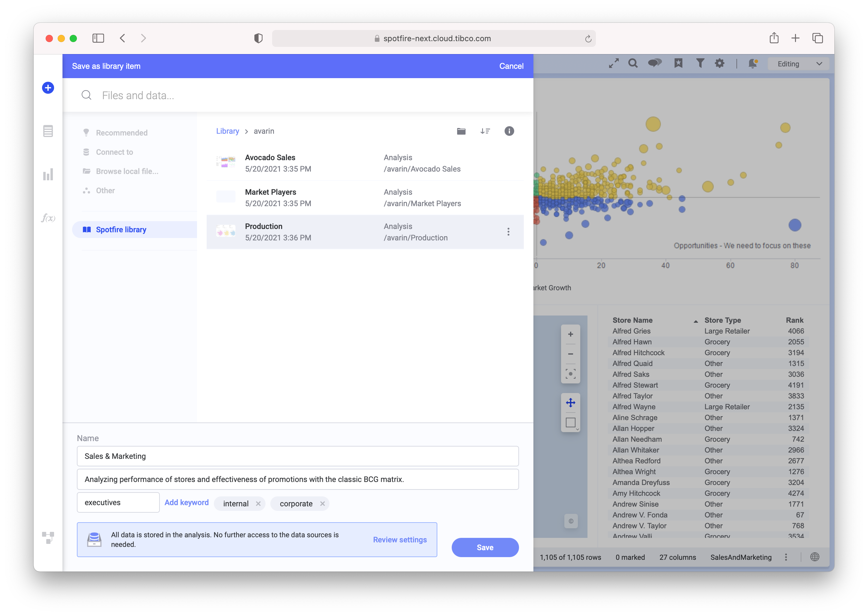Click the info icon above the file list
The height and width of the screenshot is (616, 868).
tap(509, 131)
